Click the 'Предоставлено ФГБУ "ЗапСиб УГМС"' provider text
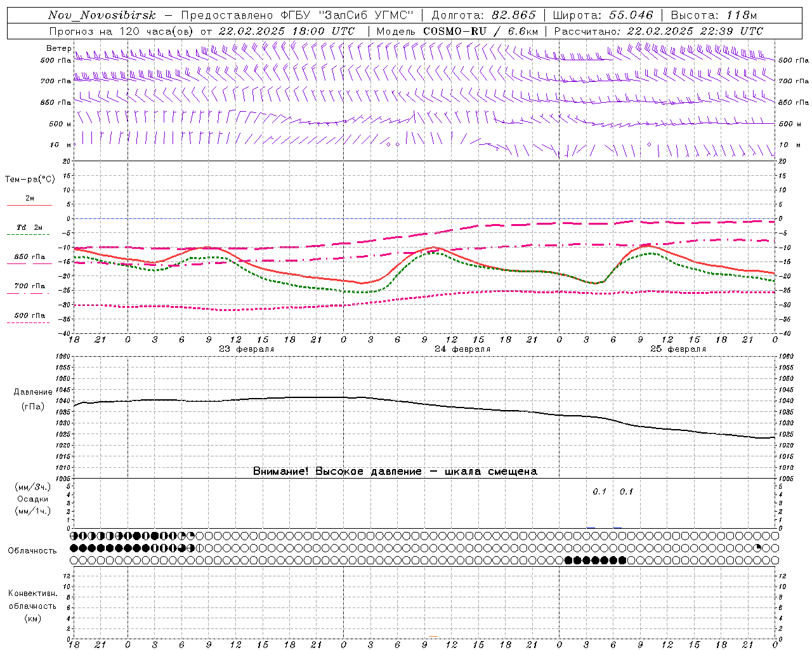Image resolution: width=812 pixels, height=650 pixels. (x=298, y=16)
